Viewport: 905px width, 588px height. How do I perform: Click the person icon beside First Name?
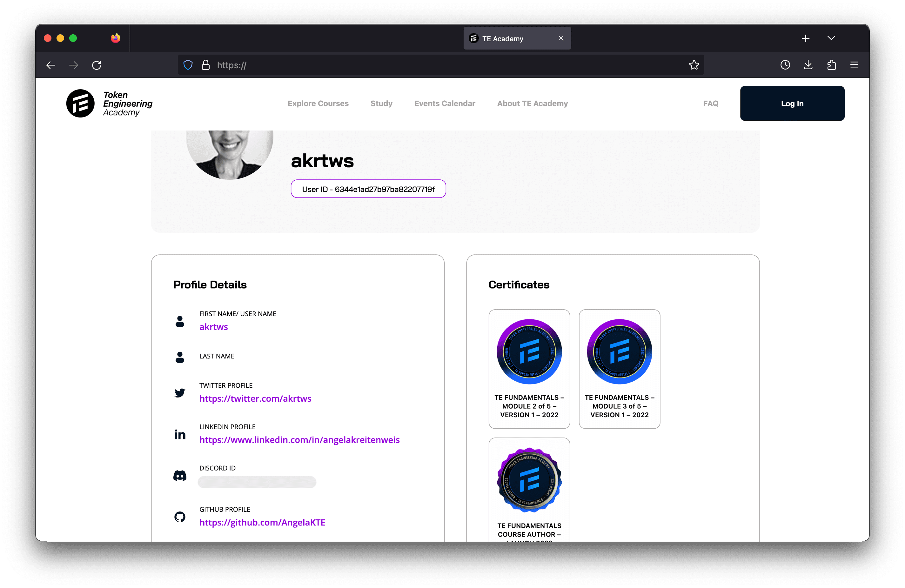click(x=180, y=321)
